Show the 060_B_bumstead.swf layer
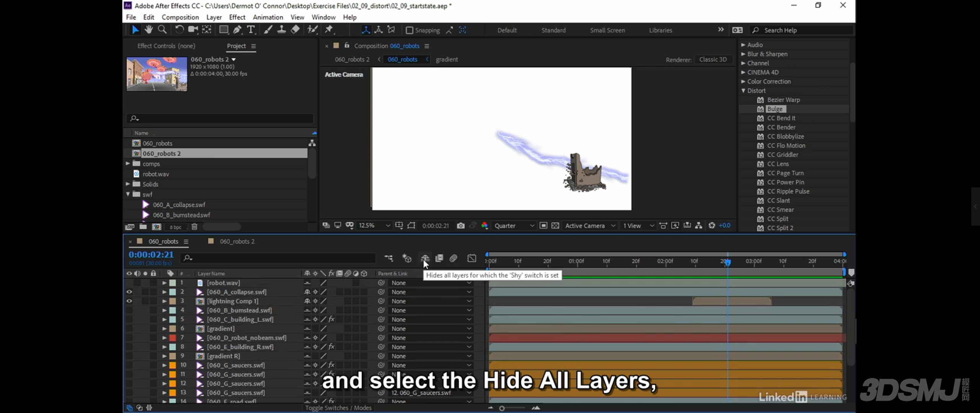The width and height of the screenshot is (980, 413). pyautogui.click(x=129, y=310)
